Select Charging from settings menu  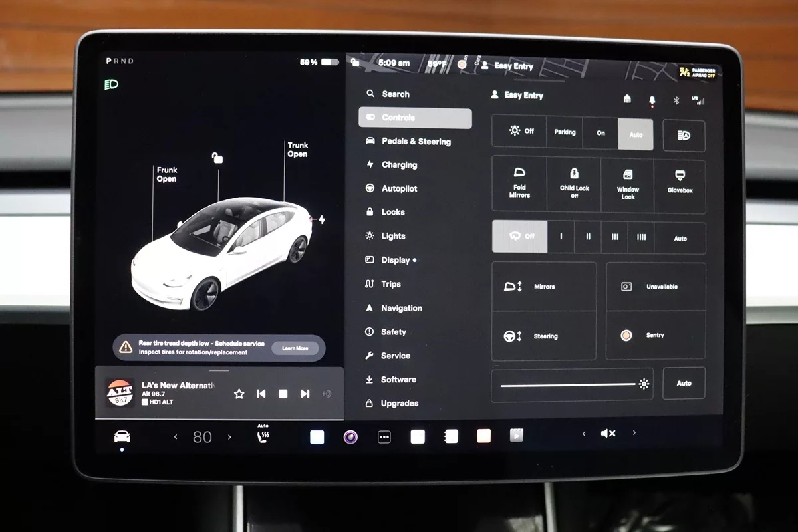click(x=399, y=165)
